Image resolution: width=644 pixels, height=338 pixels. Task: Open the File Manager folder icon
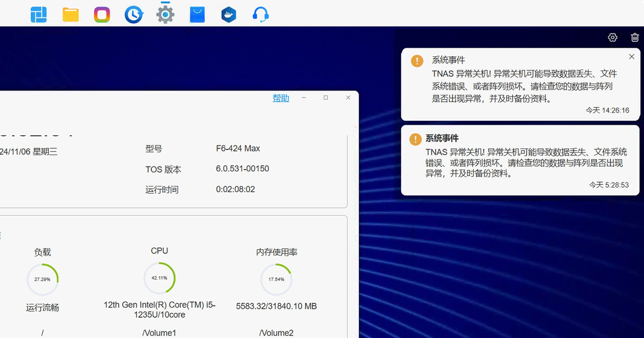[70, 15]
